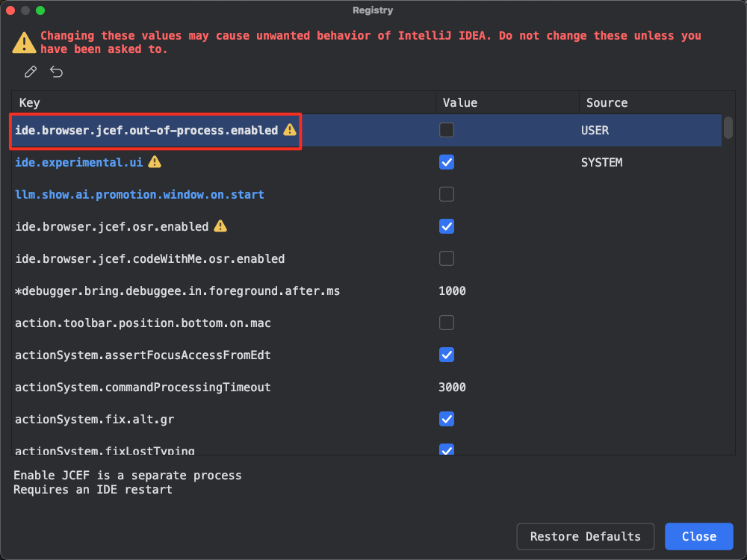Click warning icon on jcef.out-of-process.enabled row
Image resolution: width=747 pixels, height=560 pixels.
coord(290,130)
